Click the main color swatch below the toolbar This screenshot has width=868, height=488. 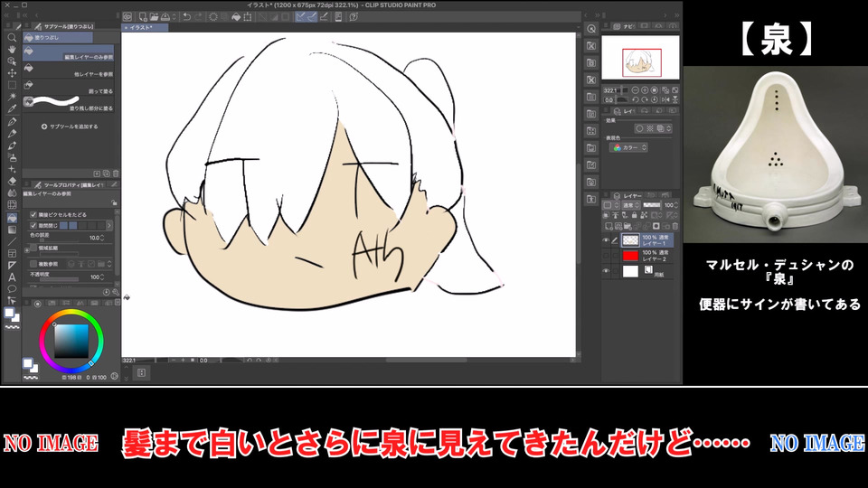coord(9,314)
